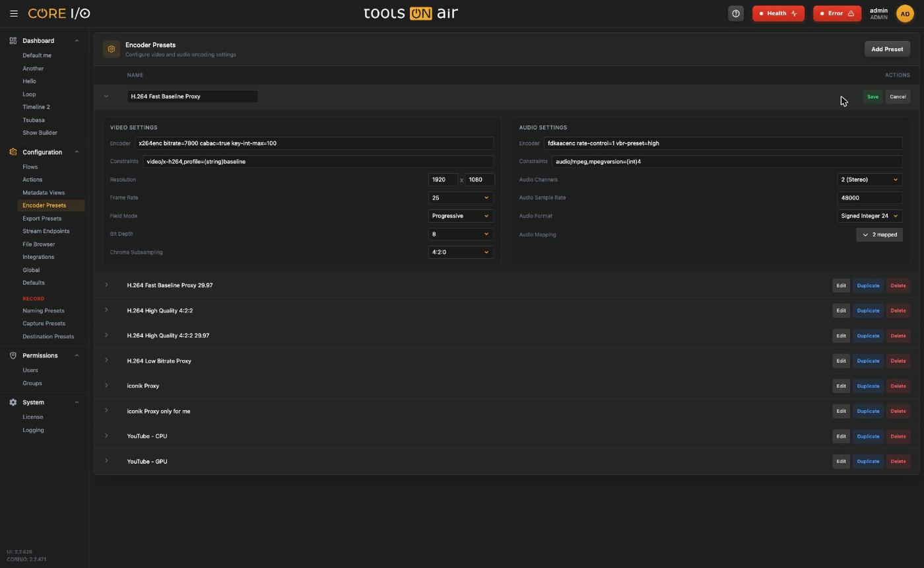Viewport: 924px width, 568px height.
Task: Expand the H.264 Low Bitrate Proxy row
Action: [x=106, y=361]
